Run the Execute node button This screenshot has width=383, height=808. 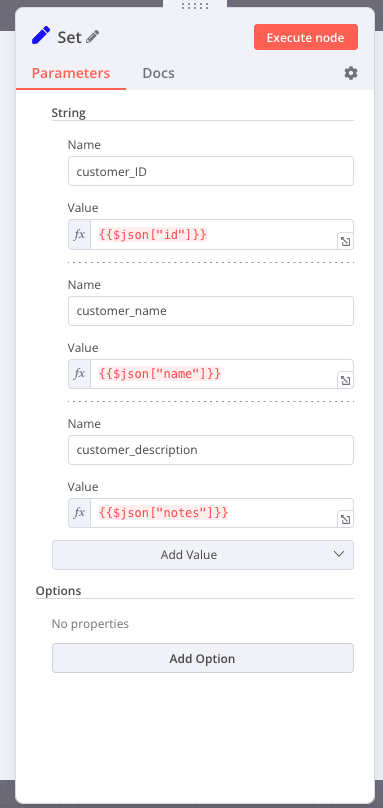pos(306,37)
